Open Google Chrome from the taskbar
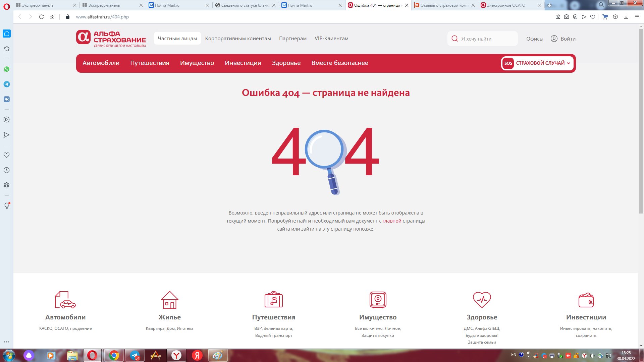This screenshot has width=644, height=362. 114,355
